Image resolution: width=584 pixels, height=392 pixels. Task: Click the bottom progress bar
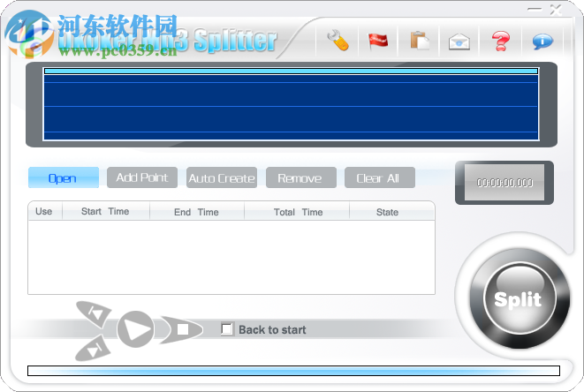pyautogui.click(x=293, y=371)
